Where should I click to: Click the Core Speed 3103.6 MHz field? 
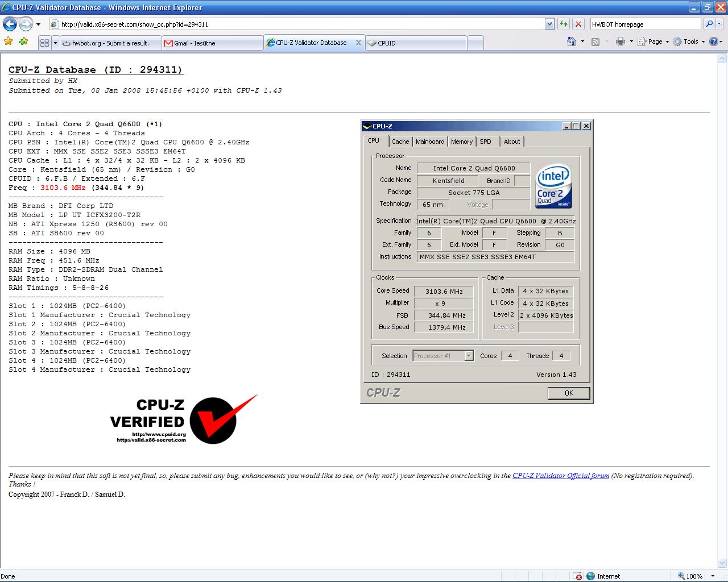444,291
